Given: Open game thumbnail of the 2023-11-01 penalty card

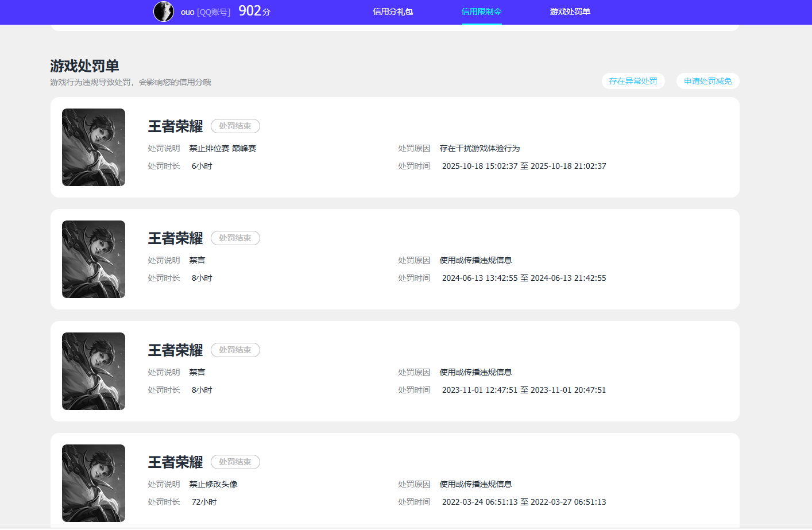Looking at the screenshot, I should pos(94,371).
